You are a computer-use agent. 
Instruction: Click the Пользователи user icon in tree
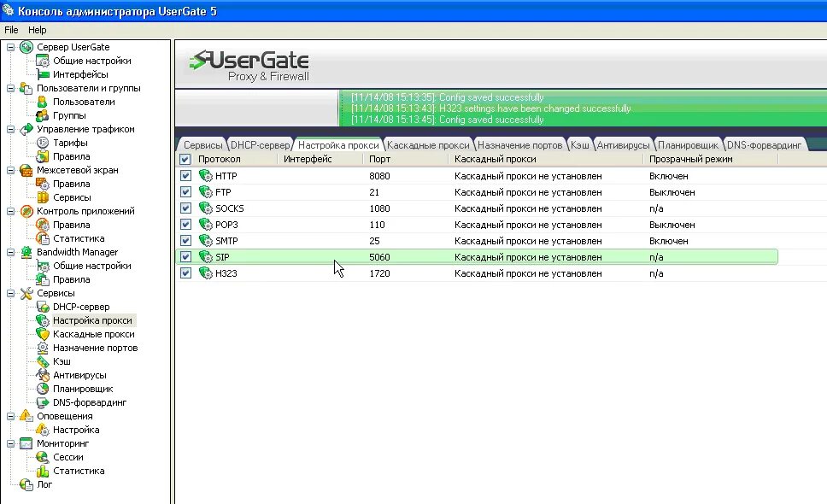pyautogui.click(x=43, y=103)
